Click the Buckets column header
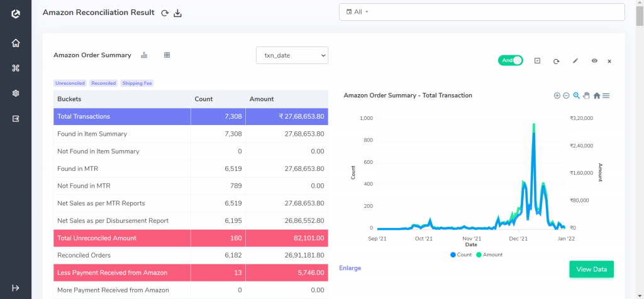 [122, 99]
